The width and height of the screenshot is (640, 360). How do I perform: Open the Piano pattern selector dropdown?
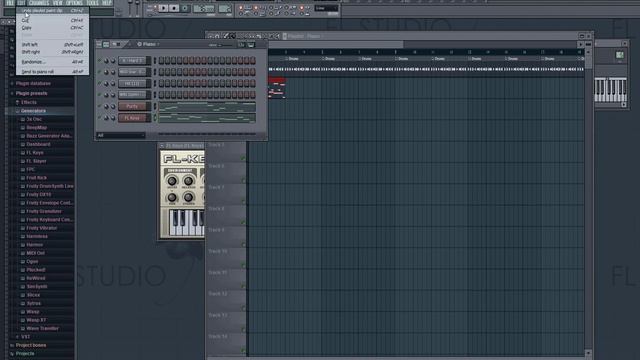(x=148, y=44)
